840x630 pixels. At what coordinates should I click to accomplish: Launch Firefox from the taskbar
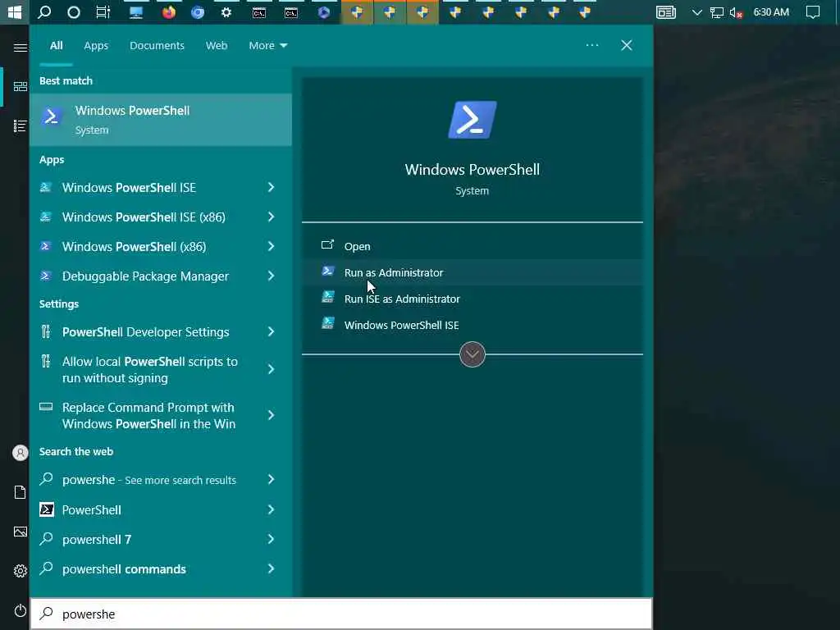(169, 11)
